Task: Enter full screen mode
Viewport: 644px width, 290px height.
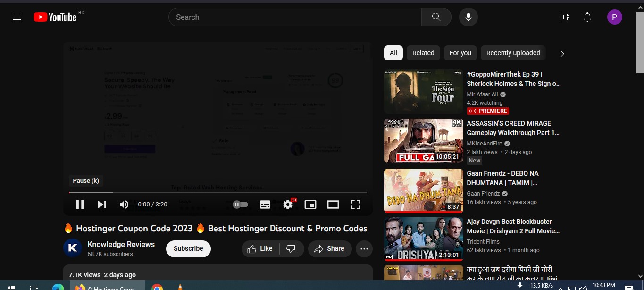Action: click(x=356, y=205)
